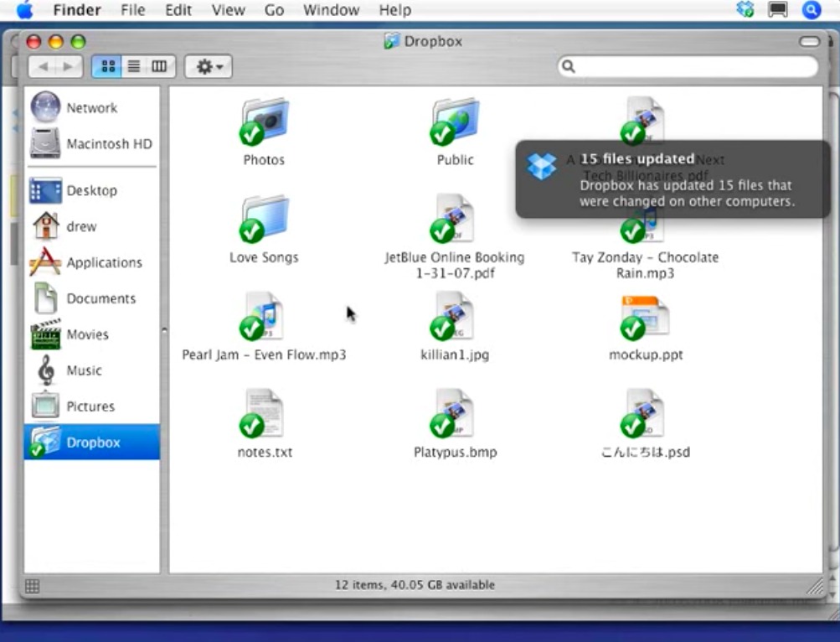This screenshot has height=642, width=840.
Task: Open drew home folder icon
Action: tap(45, 225)
